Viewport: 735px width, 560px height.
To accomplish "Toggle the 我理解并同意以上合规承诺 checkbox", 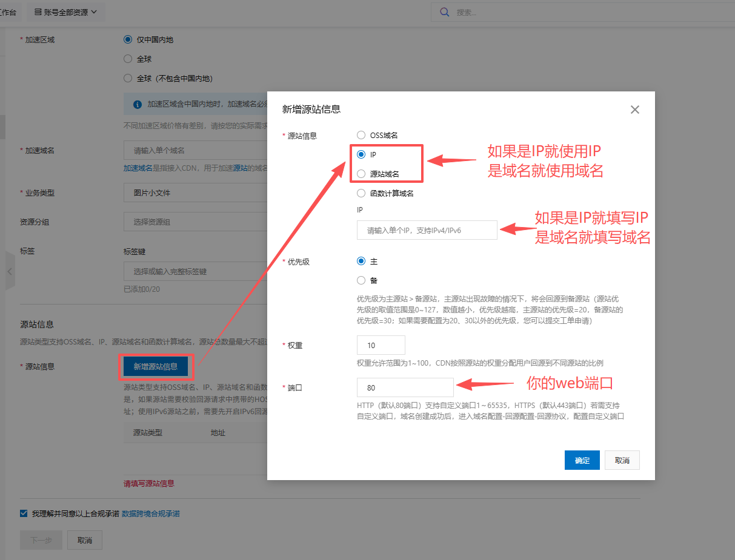I will [x=24, y=513].
